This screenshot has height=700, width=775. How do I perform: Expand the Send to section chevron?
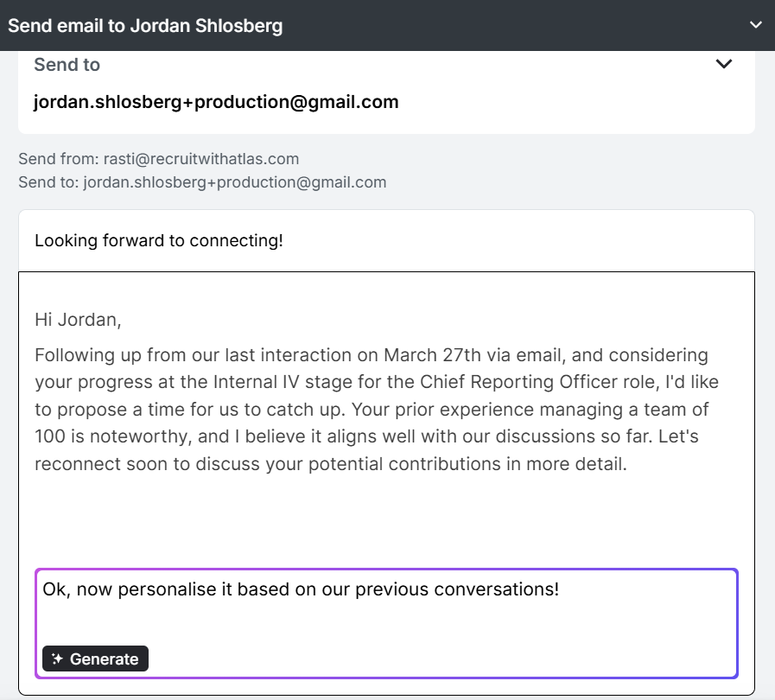(x=724, y=64)
